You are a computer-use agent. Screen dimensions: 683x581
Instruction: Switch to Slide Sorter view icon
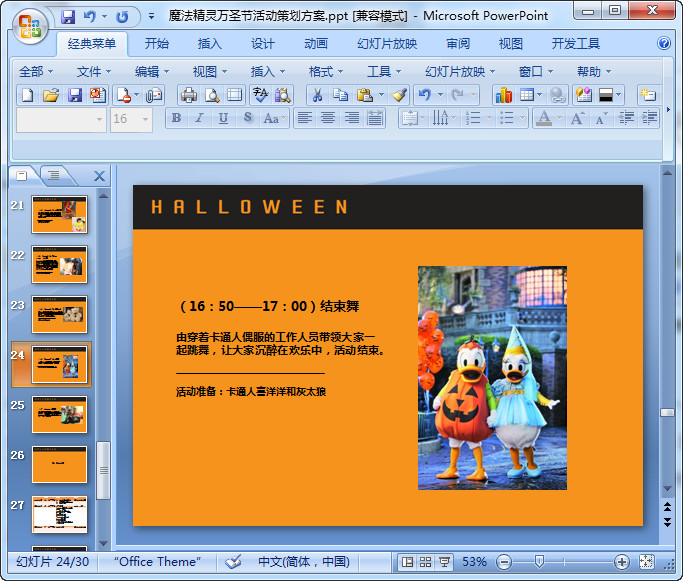[425, 562]
